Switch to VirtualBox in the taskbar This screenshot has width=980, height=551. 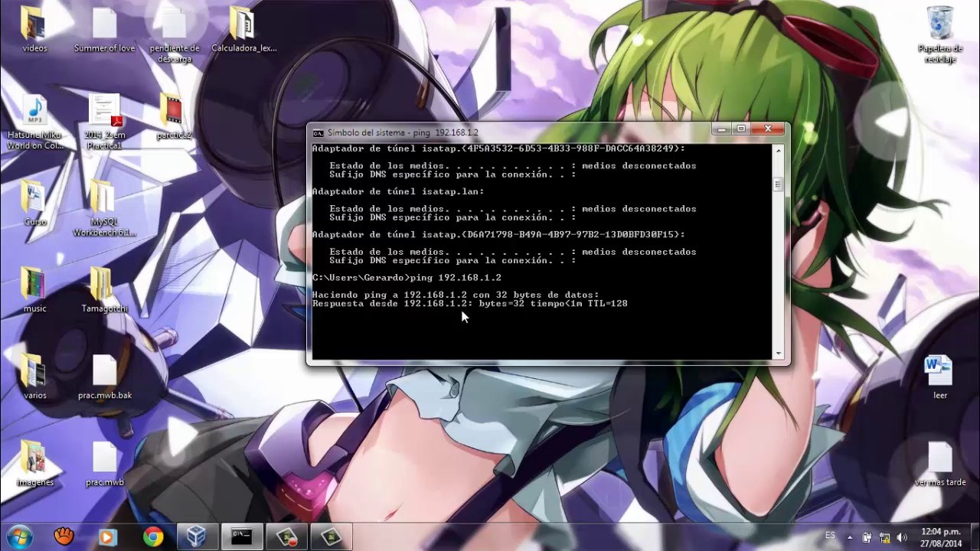(198, 536)
